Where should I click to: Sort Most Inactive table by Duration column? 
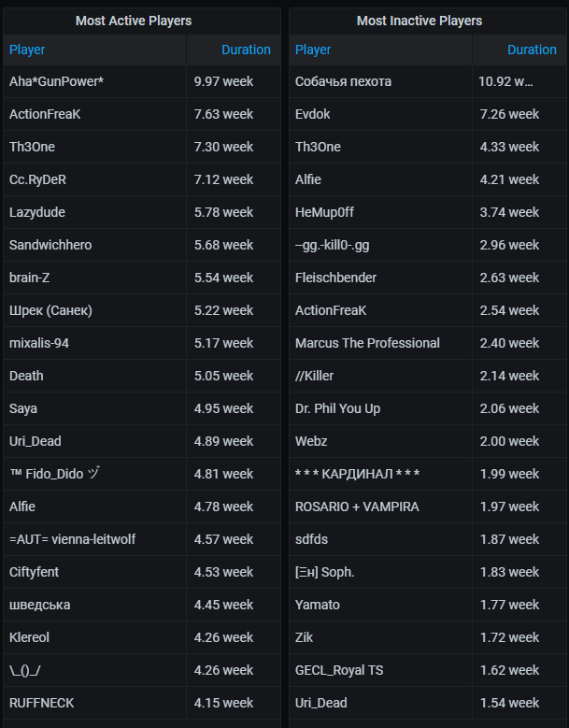point(532,50)
